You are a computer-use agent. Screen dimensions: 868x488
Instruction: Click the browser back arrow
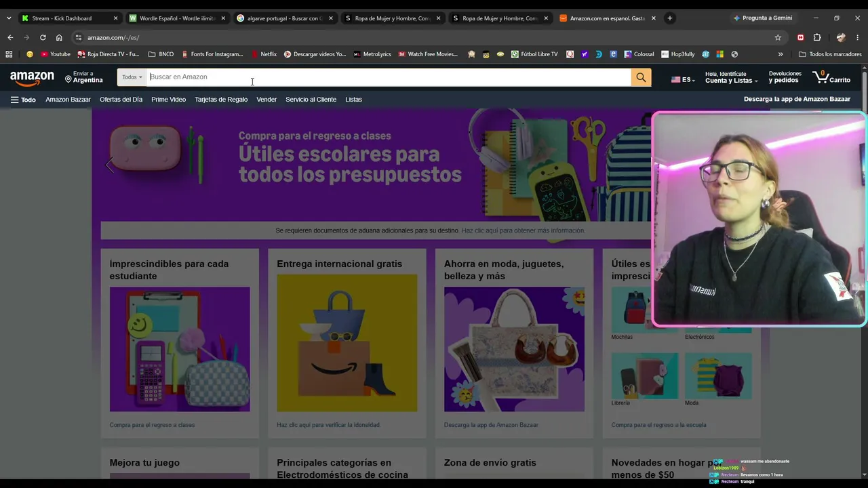(9, 37)
